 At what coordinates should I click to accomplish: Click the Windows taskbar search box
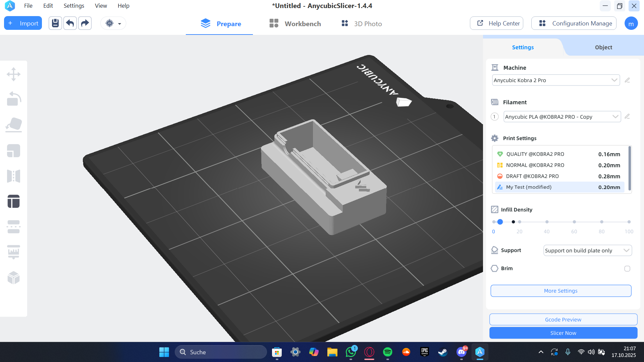tap(221, 352)
